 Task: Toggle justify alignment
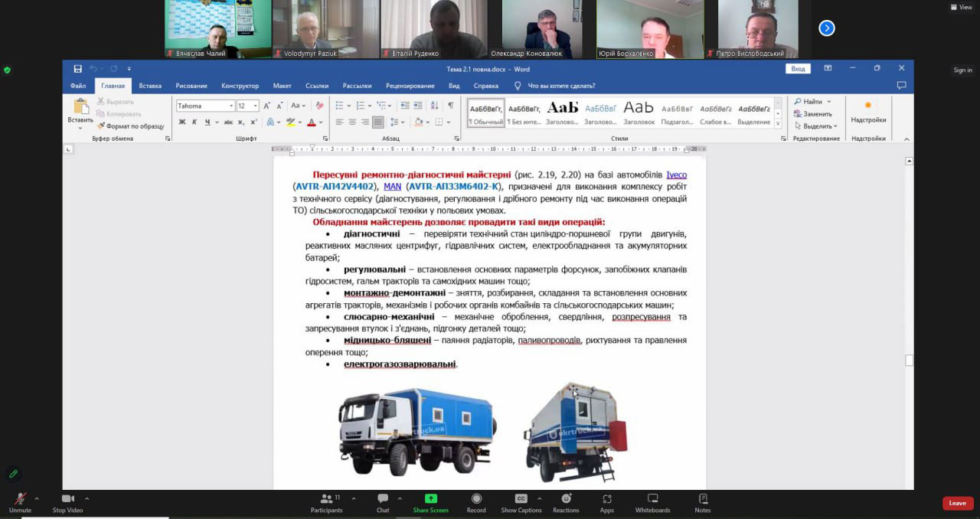[x=378, y=122]
